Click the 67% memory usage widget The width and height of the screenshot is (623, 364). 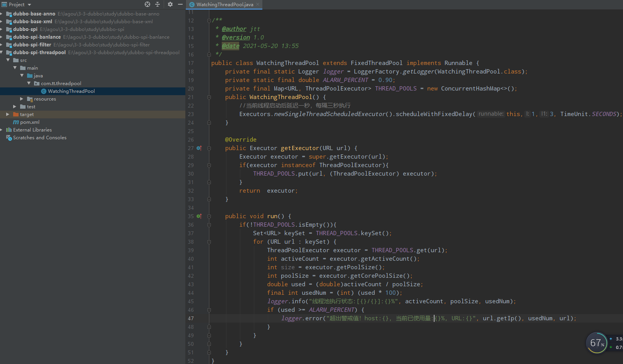click(x=597, y=343)
